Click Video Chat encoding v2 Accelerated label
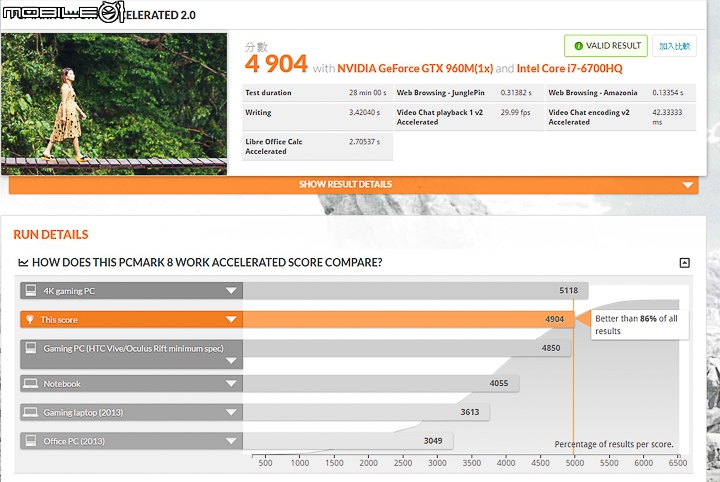 pyautogui.click(x=589, y=117)
